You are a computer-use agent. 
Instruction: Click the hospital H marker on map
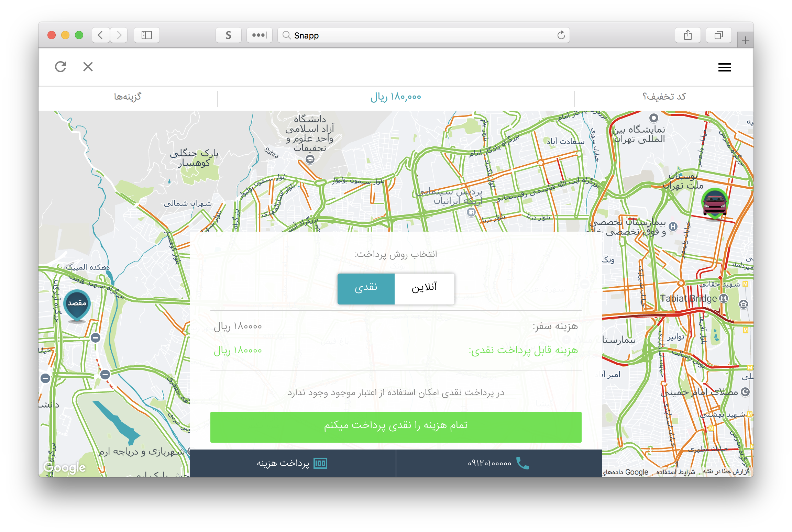pos(673,226)
